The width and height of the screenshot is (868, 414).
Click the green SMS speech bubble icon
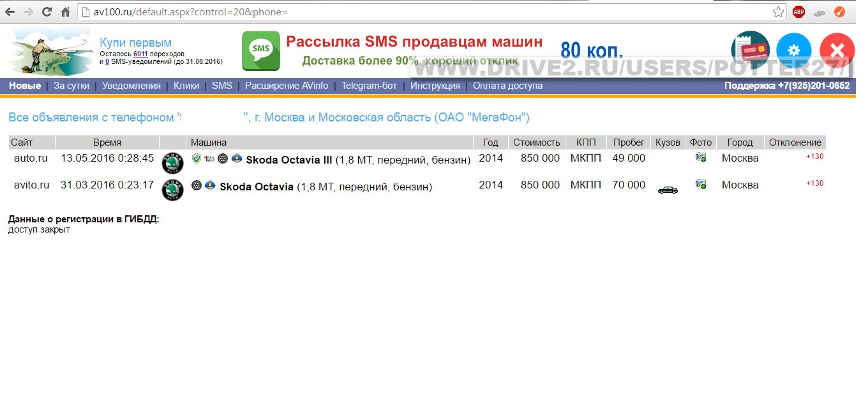click(260, 51)
